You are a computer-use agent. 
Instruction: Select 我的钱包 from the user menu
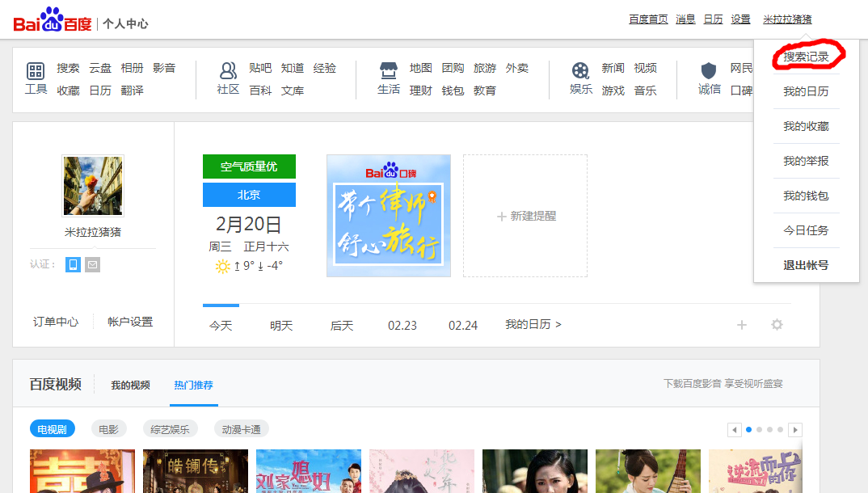point(806,196)
